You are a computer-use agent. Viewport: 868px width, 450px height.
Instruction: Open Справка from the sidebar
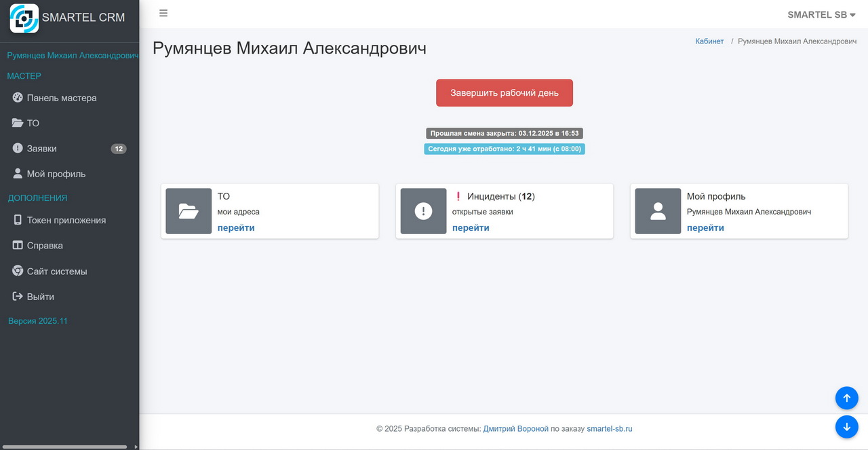click(45, 246)
